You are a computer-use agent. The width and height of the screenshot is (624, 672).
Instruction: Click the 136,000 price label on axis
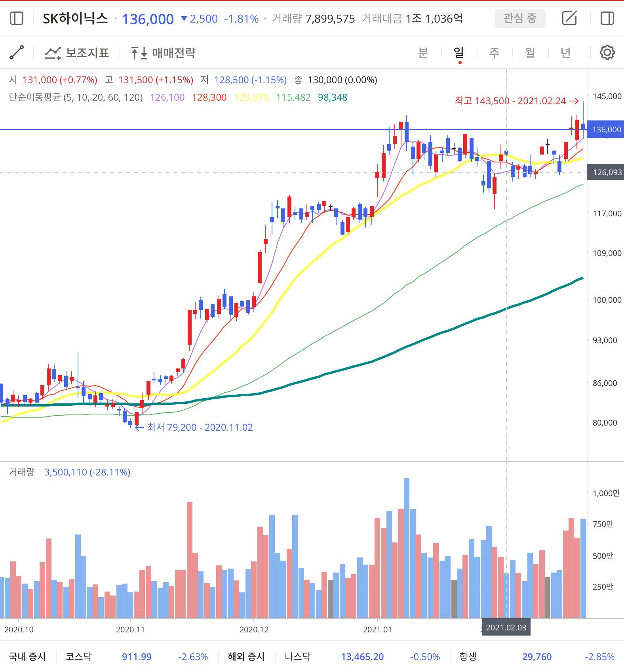(x=605, y=130)
